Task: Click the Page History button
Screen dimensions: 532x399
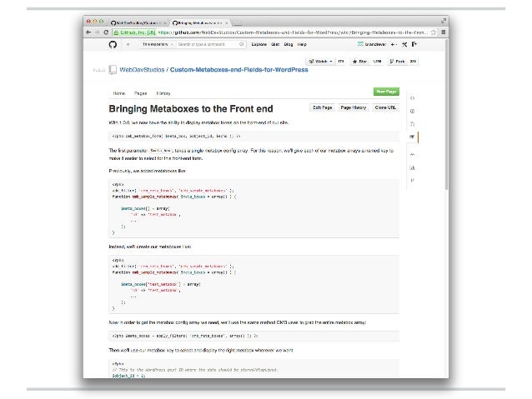Action: [354, 107]
